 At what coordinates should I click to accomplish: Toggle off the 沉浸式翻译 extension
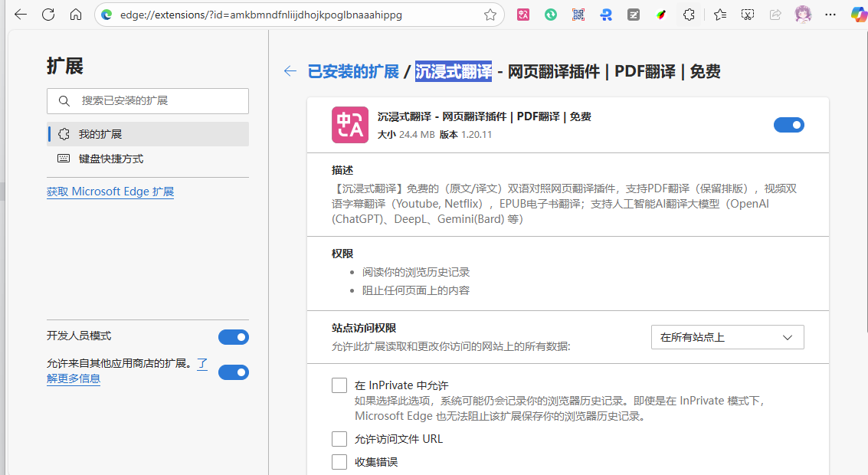click(789, 125)
